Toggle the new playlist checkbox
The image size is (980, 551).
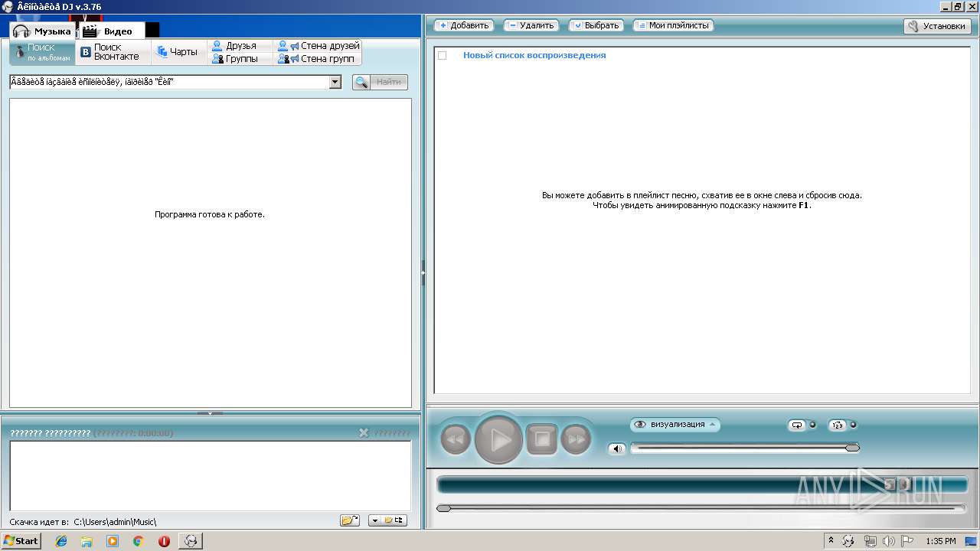point(442,55)
